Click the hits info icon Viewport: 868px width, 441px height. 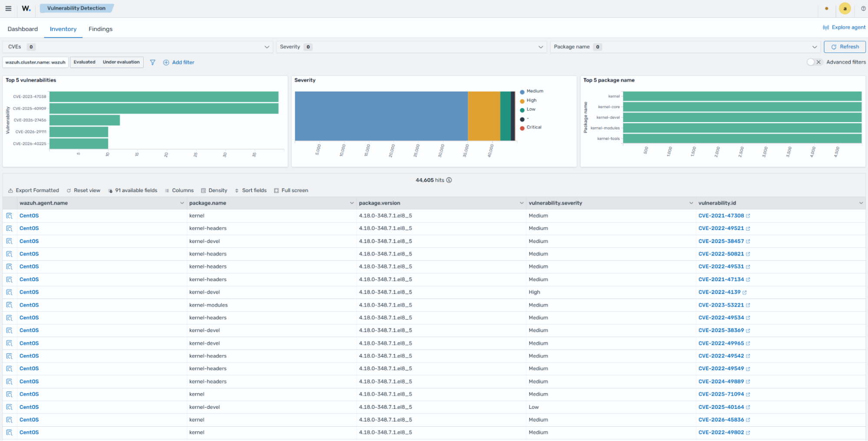point(449,180)
